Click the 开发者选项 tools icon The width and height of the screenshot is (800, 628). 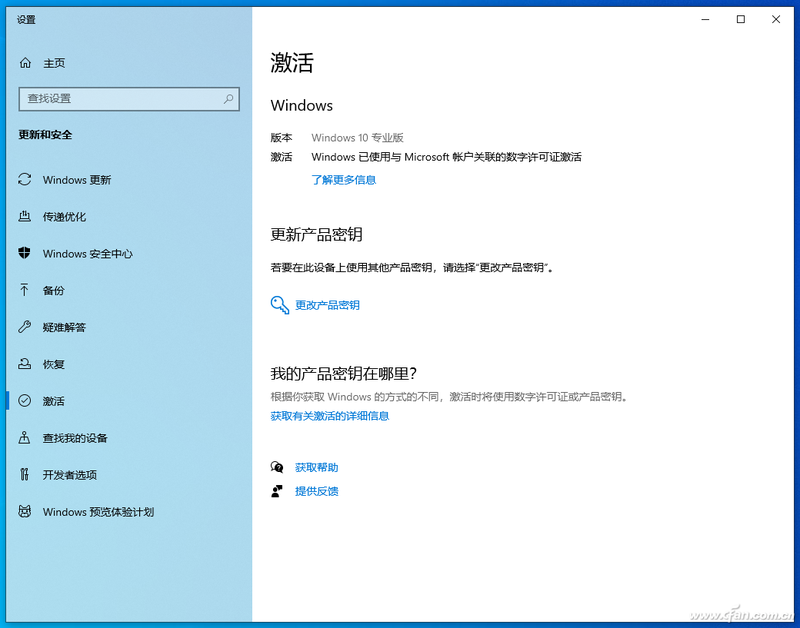24,474
